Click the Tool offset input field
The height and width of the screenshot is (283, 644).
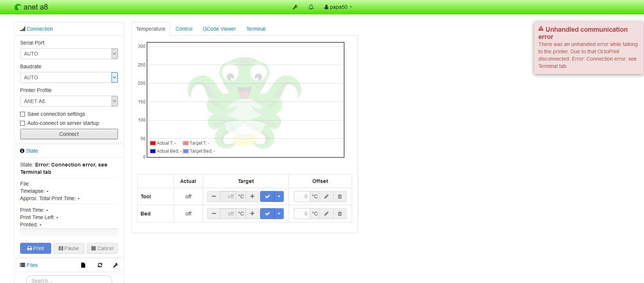pyautogui.click(x=302, y=196)
